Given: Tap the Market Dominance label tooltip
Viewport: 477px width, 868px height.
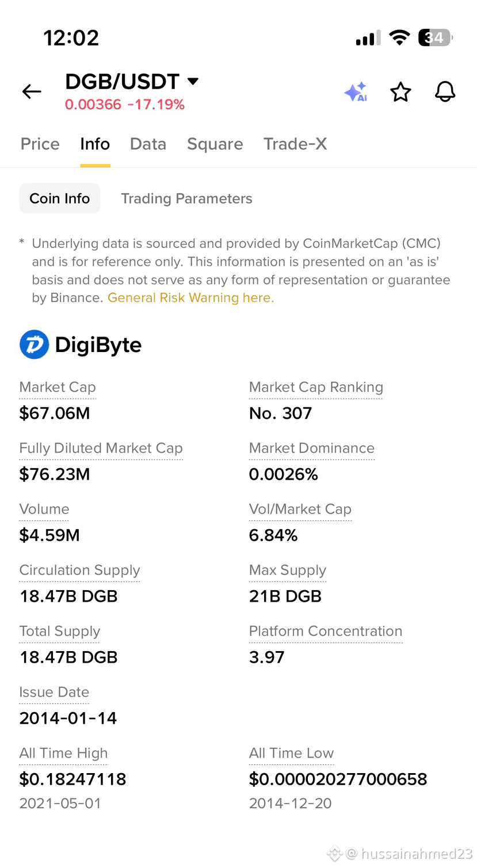Looking at the screenshot, I should point(312,448).
